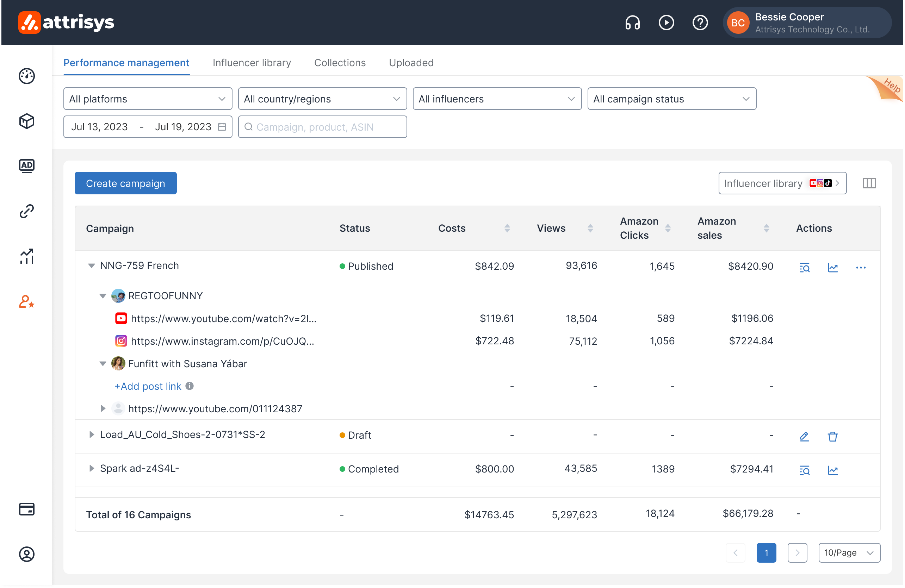
Task: Open the headset support icon
Action: point(632,23)
